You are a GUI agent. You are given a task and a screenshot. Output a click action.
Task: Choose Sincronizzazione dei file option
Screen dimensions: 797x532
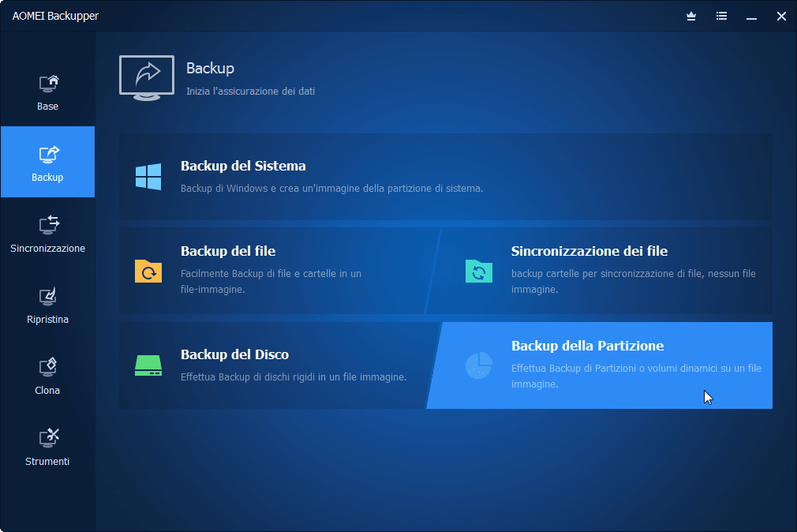tap(600, 271)
